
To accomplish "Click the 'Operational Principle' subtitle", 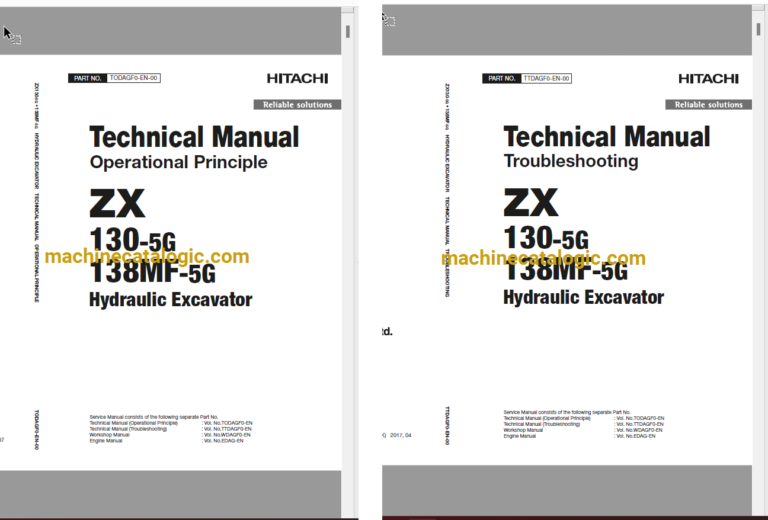I will [x=179, y=162].
